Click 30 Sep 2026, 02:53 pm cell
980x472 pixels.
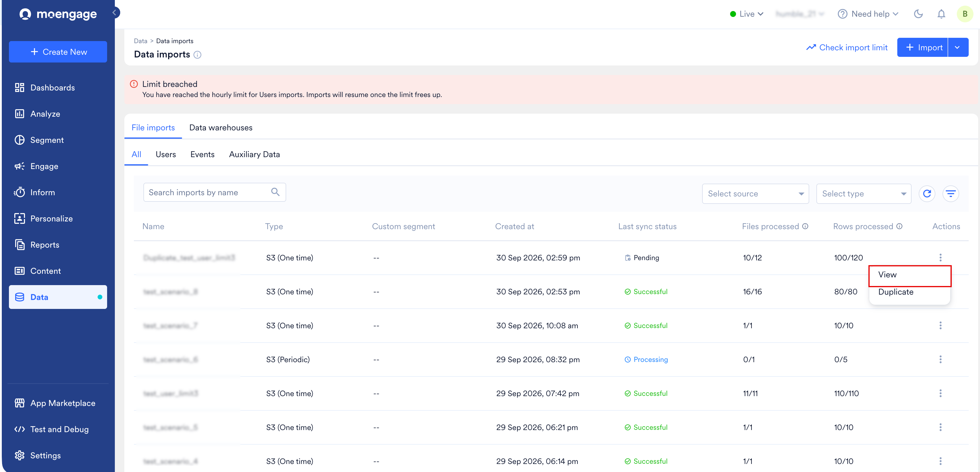point(538,292)
